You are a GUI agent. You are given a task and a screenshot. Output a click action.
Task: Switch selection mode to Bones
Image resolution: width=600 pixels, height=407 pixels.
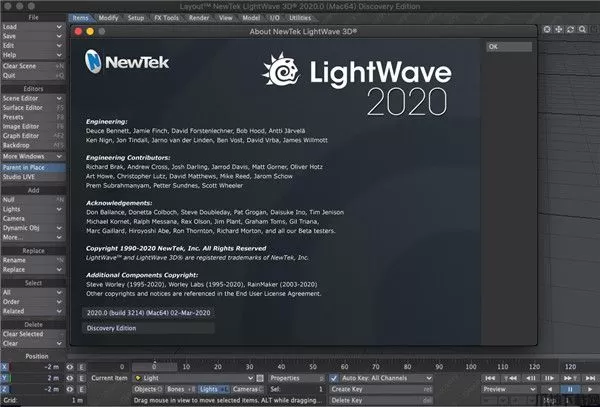(181, 389)
